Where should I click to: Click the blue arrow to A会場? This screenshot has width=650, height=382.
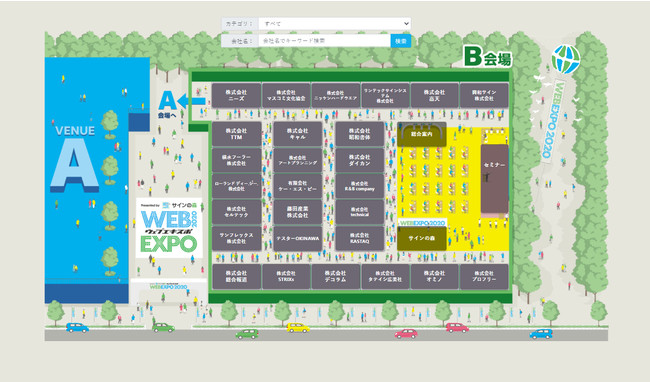(192, 101)
